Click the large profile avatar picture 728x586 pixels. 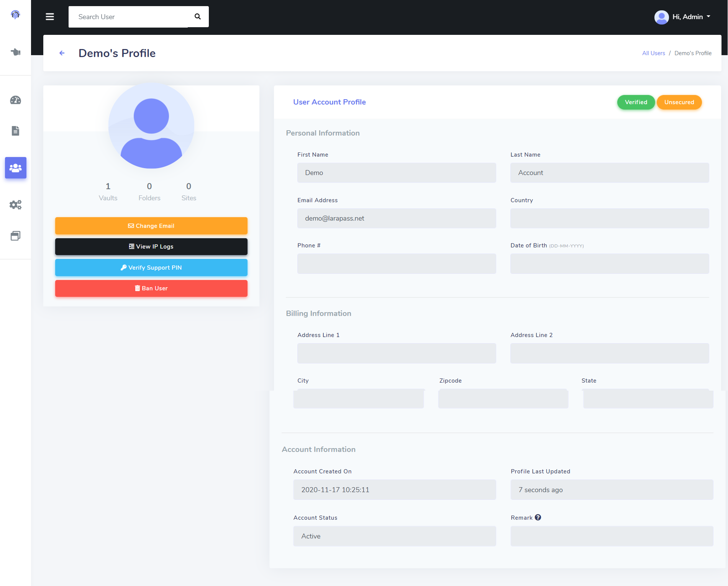click(151, 126)
